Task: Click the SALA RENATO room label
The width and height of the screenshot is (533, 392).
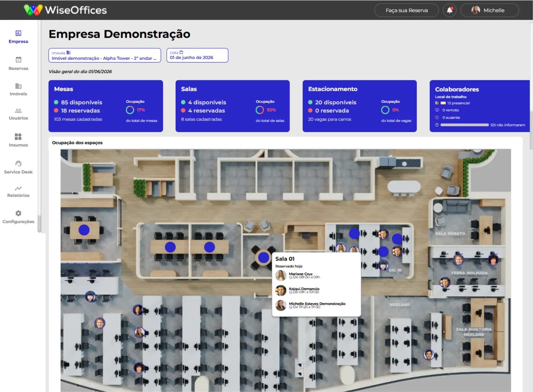Action: 450,233
